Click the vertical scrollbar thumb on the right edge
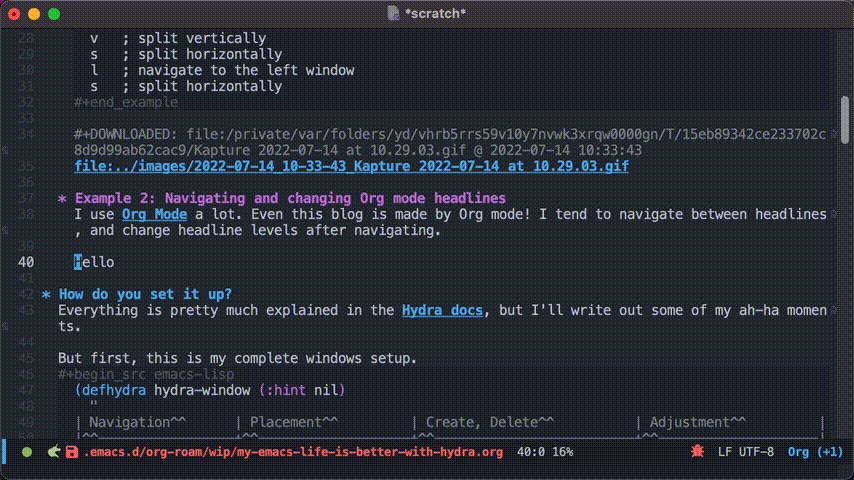854x480 pixels. pyautogui.click(x=845, y=119)
